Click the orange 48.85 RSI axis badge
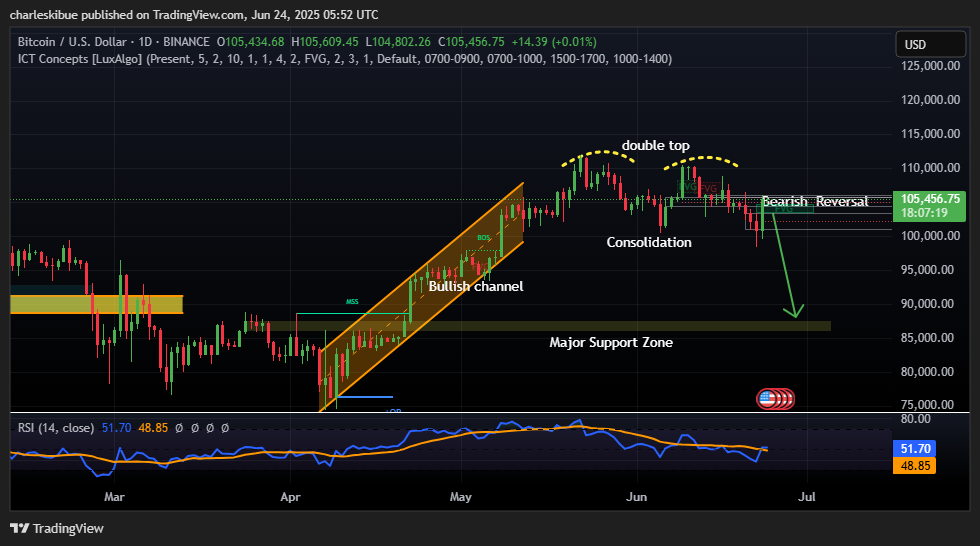The height and width of the screenshot is (546, 980). 915,465
